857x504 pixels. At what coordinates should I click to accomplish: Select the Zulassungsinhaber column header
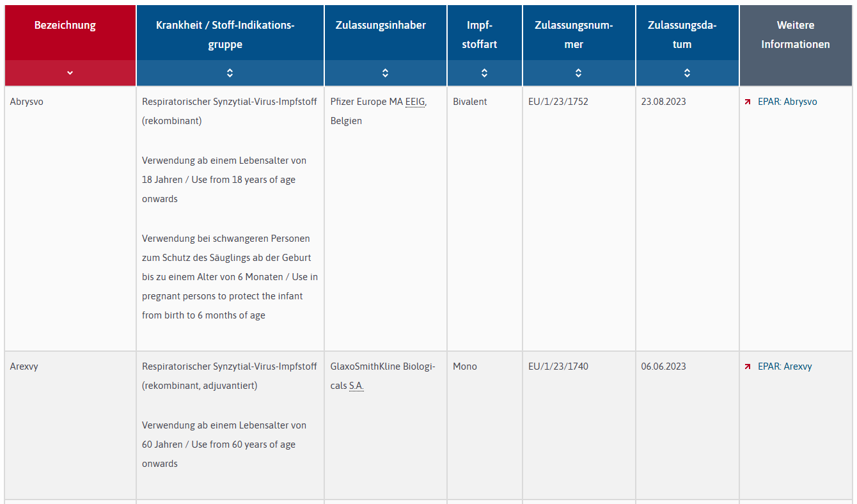(381, 26)
